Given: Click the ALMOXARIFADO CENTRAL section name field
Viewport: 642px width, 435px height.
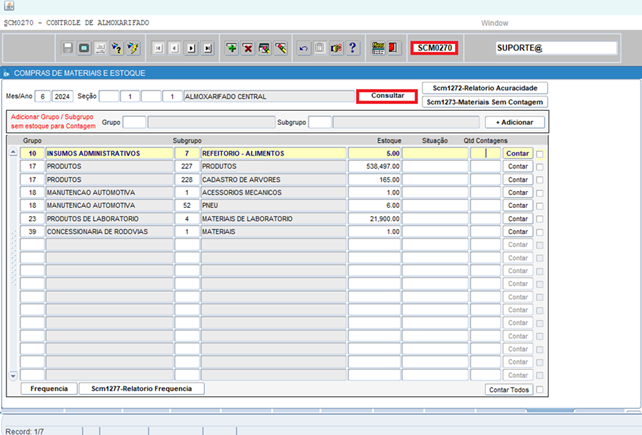Looking at the screenshot, I should click(x=269, y=97).
